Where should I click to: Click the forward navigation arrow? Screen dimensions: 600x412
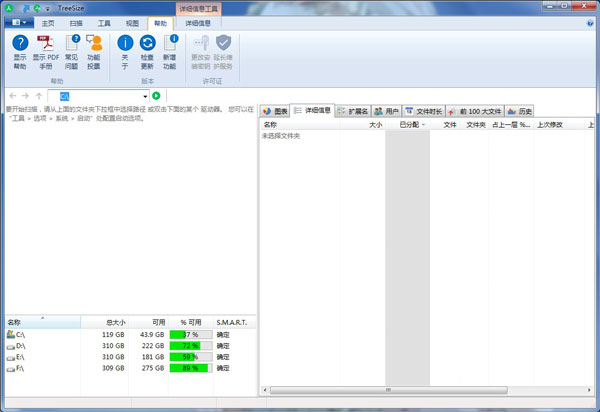pyautogui.click(x=25, y=96)
